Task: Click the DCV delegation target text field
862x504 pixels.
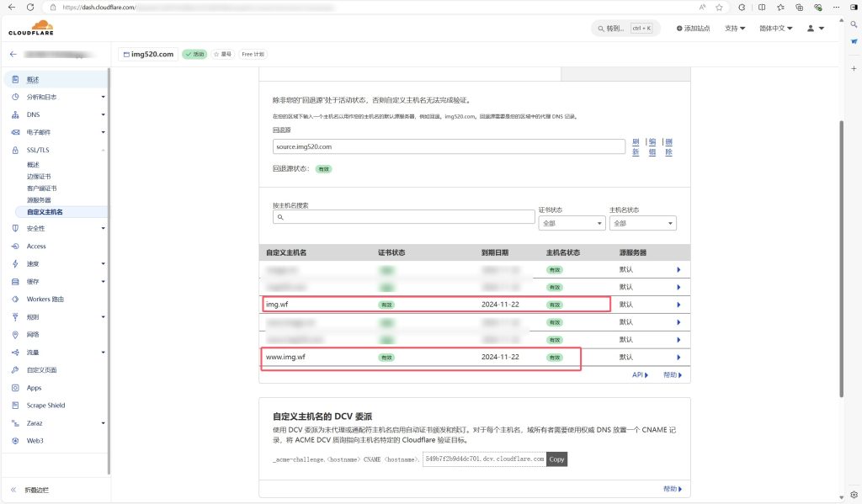Action: point(484,459)
